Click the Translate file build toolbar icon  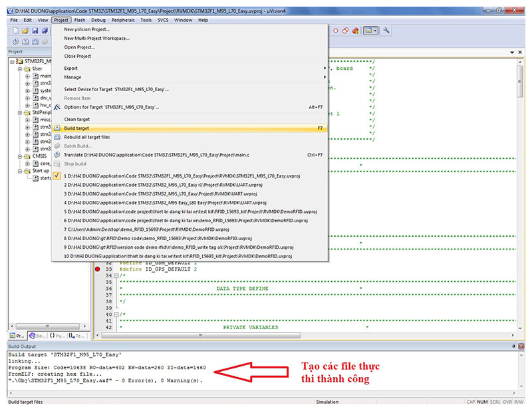tap(15, 42)
